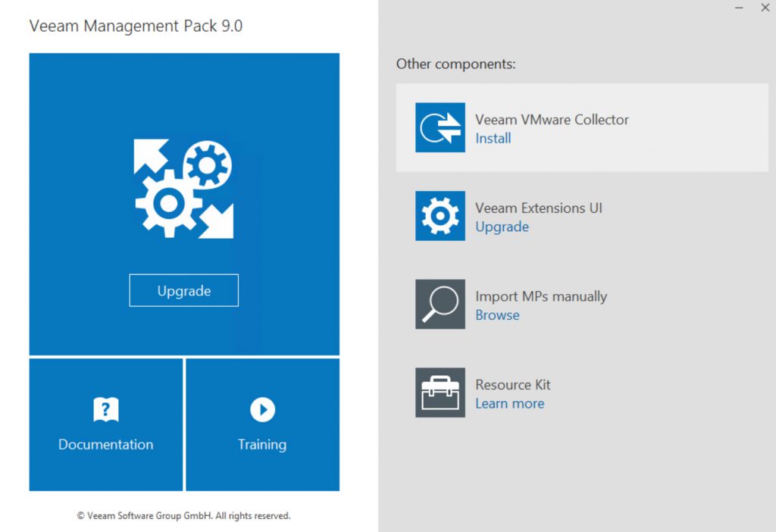Screen dimensions: 776x532
Task: Select the Veeam VMware Collector title text
Action: point(552,119)
